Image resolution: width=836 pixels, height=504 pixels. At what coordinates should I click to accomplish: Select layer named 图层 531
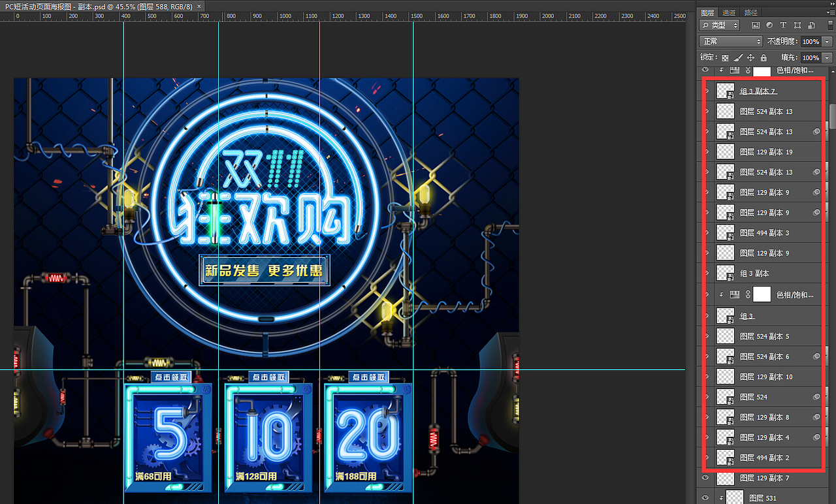click(763, 499)
